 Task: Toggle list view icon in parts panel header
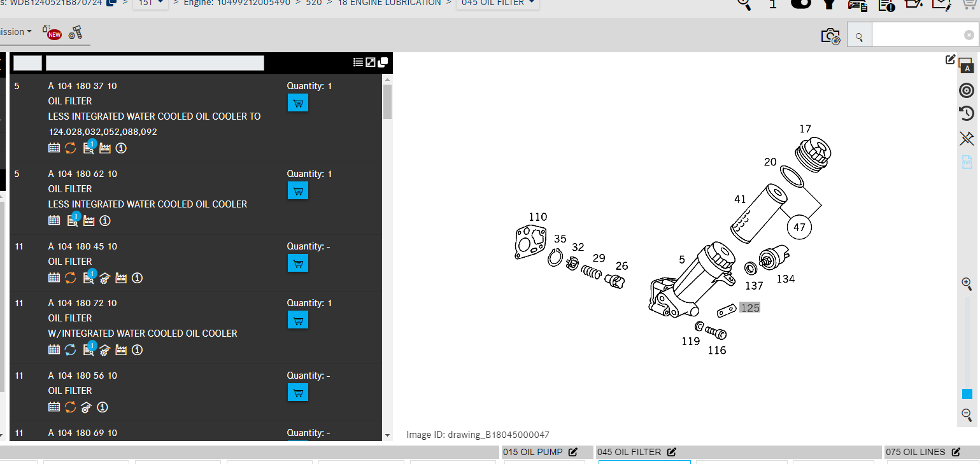coord(359,62)
